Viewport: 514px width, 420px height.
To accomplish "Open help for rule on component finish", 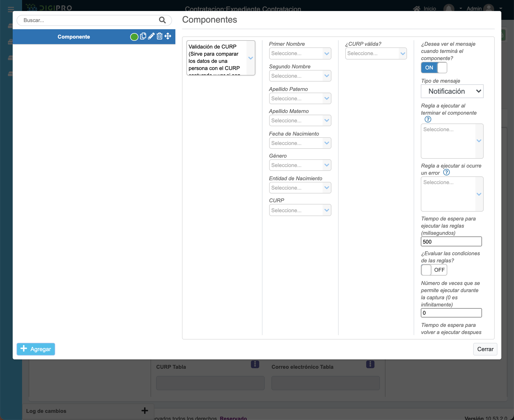I will (x=428, y=119).
